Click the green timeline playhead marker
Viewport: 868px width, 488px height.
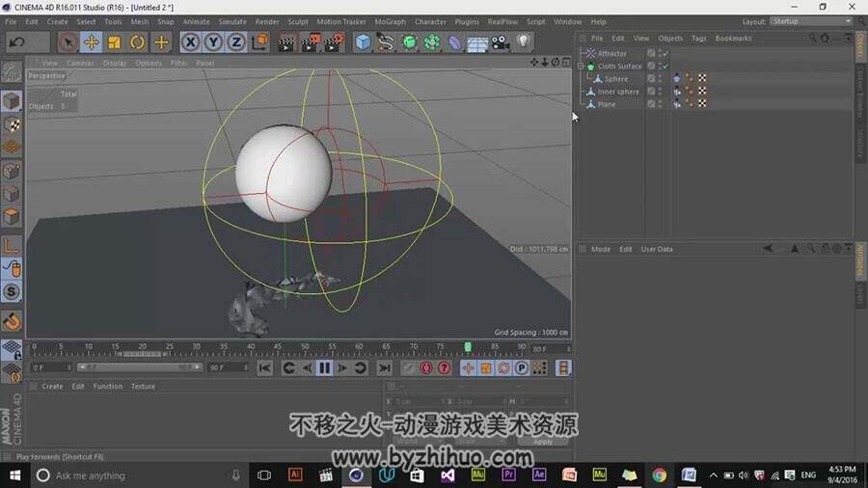point(467,347)
